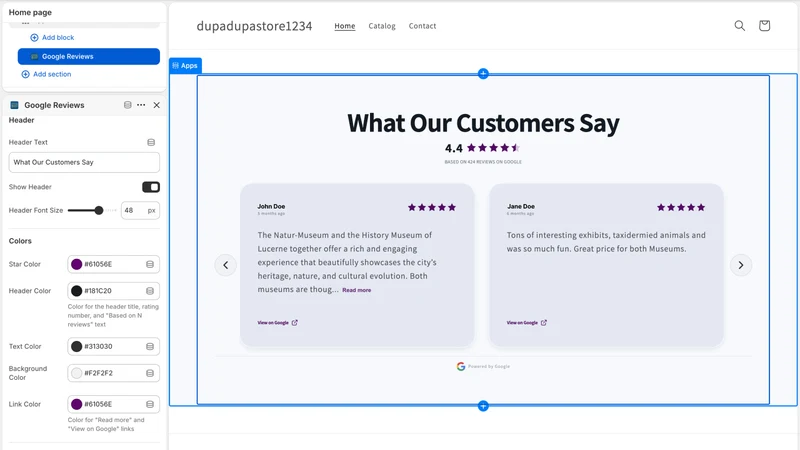The width and height of the screenshot is (800, 450).
Task: Select Google Reviews section in sidebar
Action: tap(89, 57)
